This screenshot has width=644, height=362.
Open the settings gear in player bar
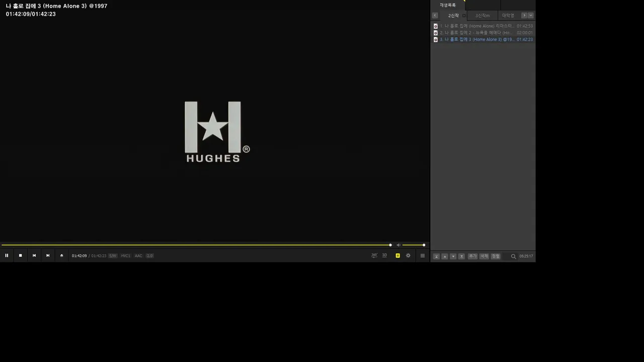tap(408, 255)
